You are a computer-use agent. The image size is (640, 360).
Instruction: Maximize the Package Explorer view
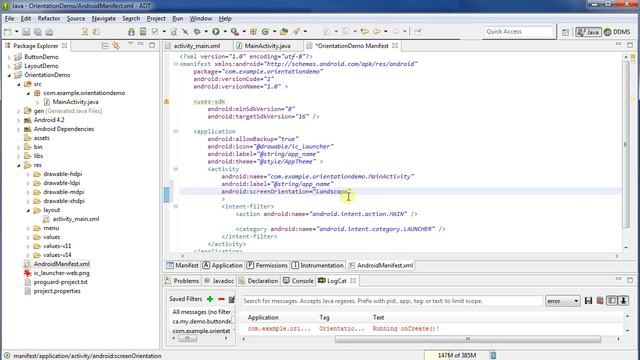tap(152, 45)
